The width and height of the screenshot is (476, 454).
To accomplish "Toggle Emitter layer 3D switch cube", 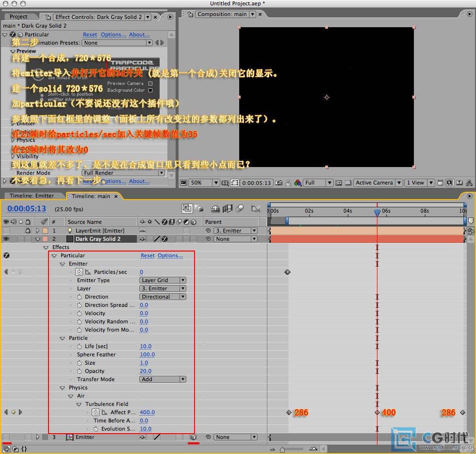I will [x=193, y=437].
